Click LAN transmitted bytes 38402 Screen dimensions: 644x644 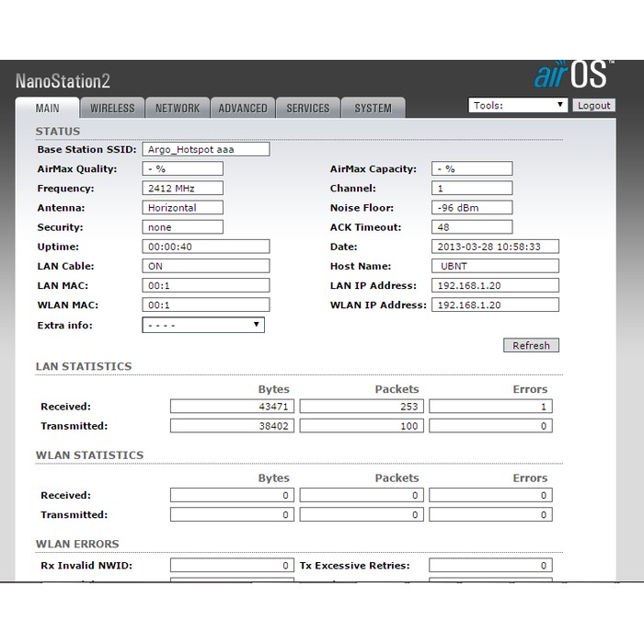coord(232,426)
